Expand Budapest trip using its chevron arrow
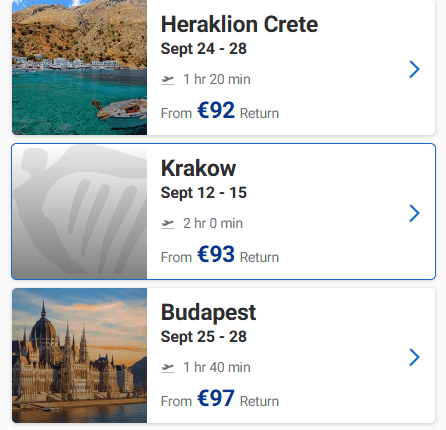Screen dimensions: 446x430 tap(414, 357)
